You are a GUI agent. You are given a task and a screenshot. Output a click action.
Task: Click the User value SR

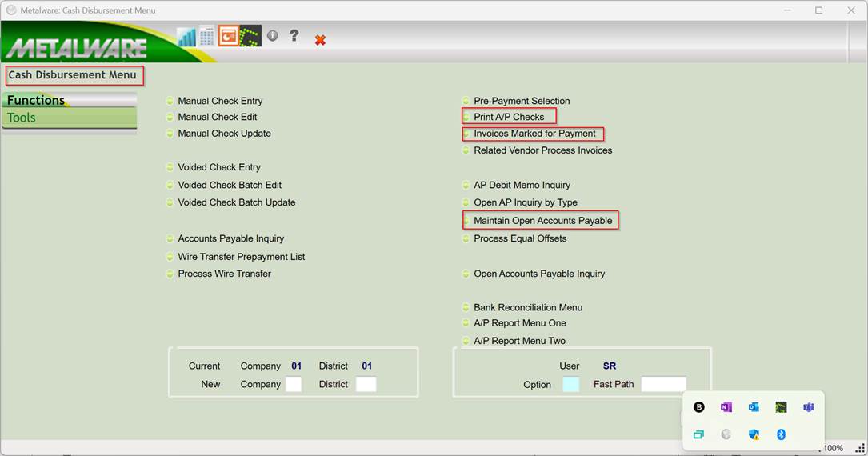pos(610,366)
